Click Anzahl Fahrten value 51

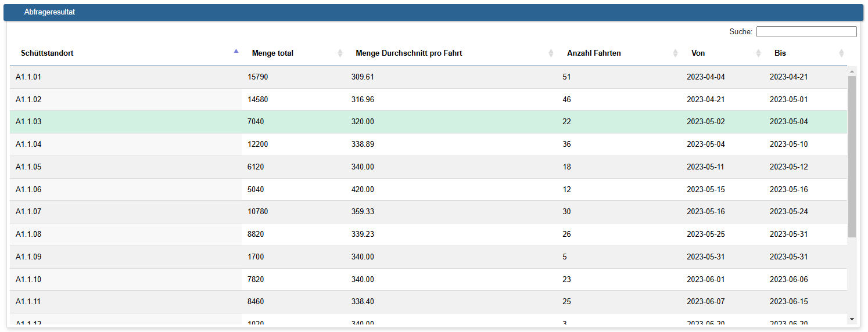pyautogui.click(x=566, y=77)
